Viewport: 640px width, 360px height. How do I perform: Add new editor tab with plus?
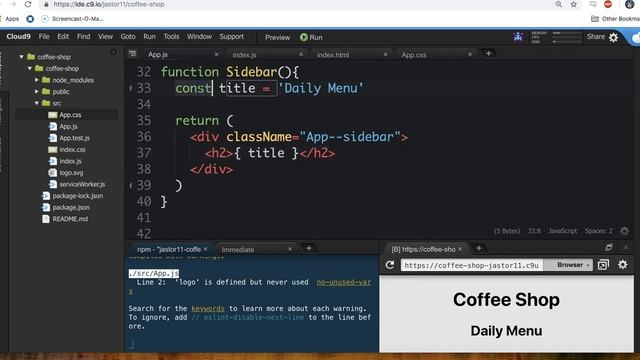click(488, 53)
